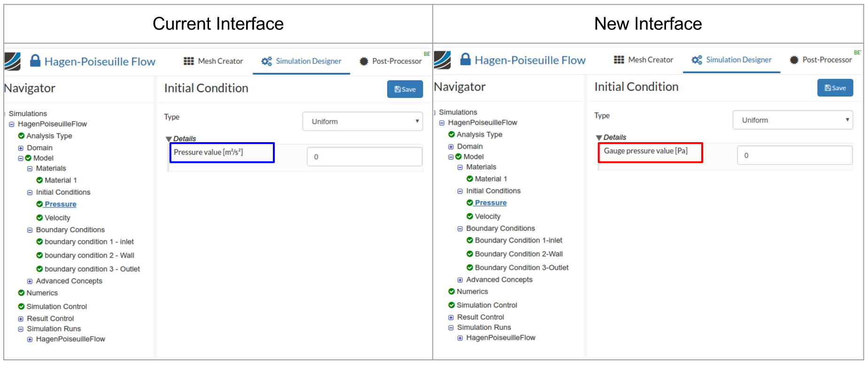Open the Pressure link in New Interface navigator
The width and height of the screenshot is (868, 365).
pyautogui.click(x=490, y=203)
